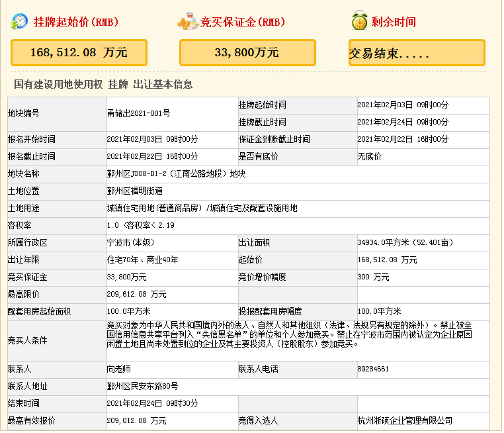Screen dimensions: 504x433
Task: Click listing deadline 2021年02月24日 09时00分
Action: (x=403, y=122)
